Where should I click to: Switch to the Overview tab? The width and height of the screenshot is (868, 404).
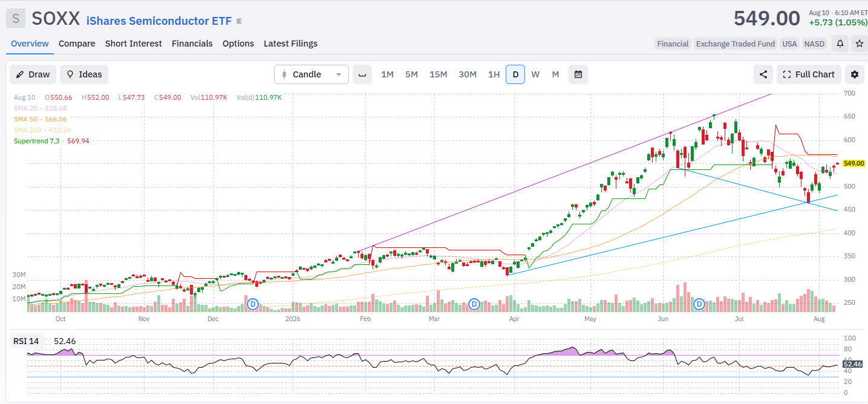pyautogui.click(x=30, y=44)
